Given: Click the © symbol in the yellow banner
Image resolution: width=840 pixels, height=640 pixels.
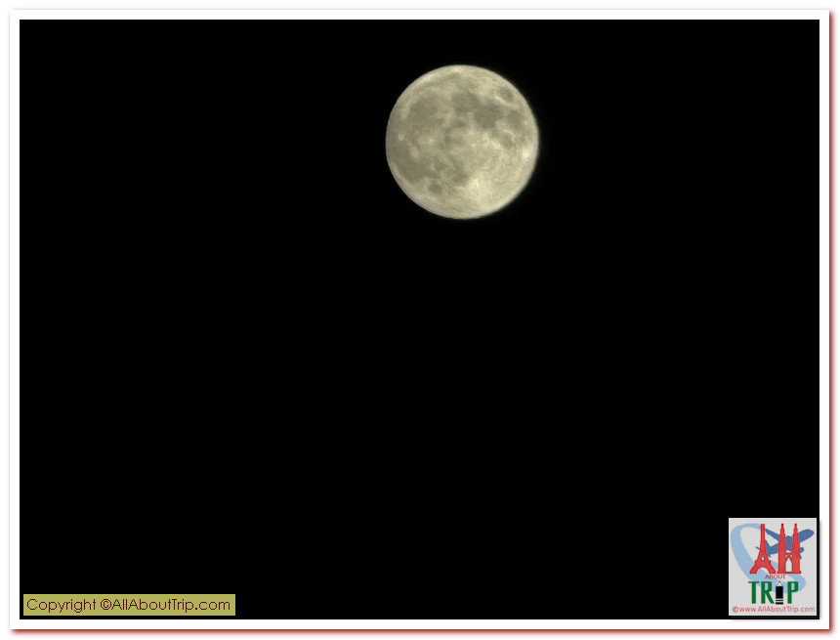Looking at the screenshot, I should point(105,605).
